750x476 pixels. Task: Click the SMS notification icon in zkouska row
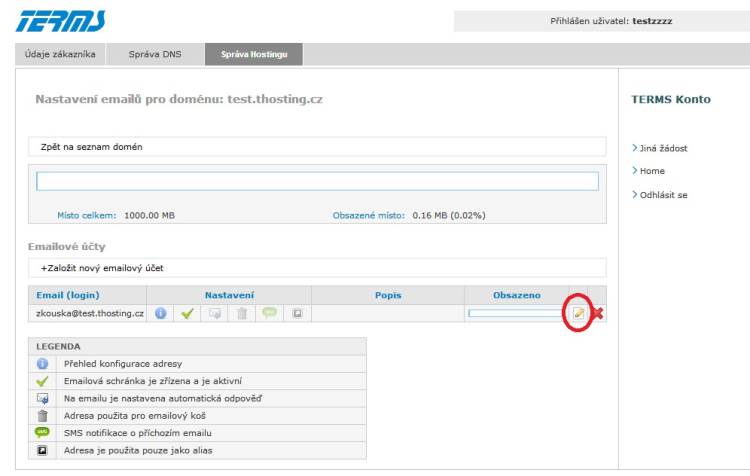pyautogui.click(x=269, y=313)
